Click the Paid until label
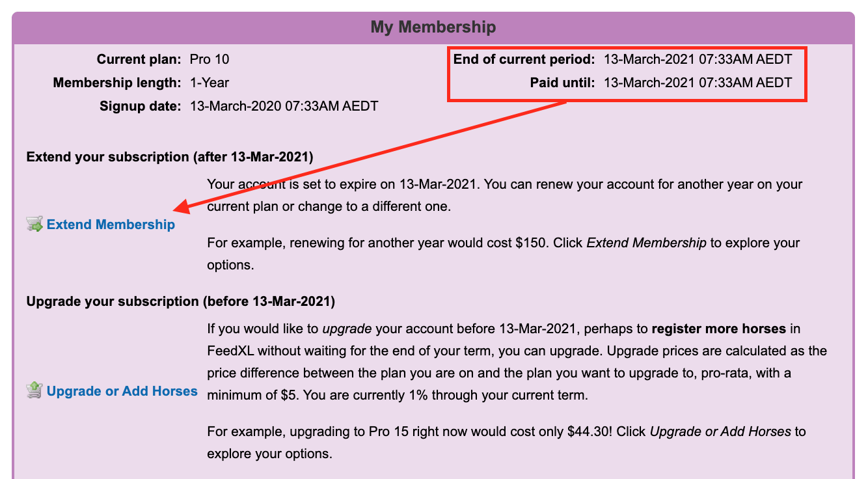868x479 pixels. [563, 83]
